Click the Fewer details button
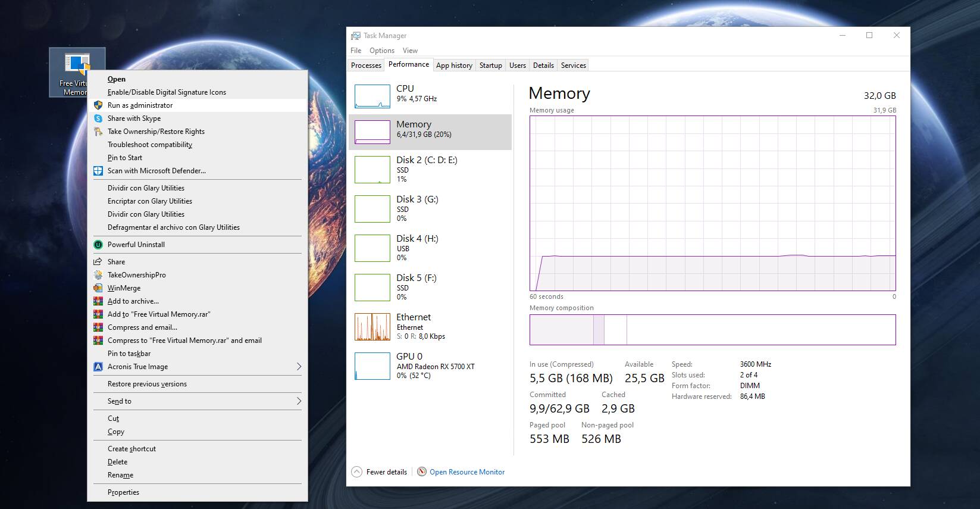980x509 pixels. coord(386,472)
